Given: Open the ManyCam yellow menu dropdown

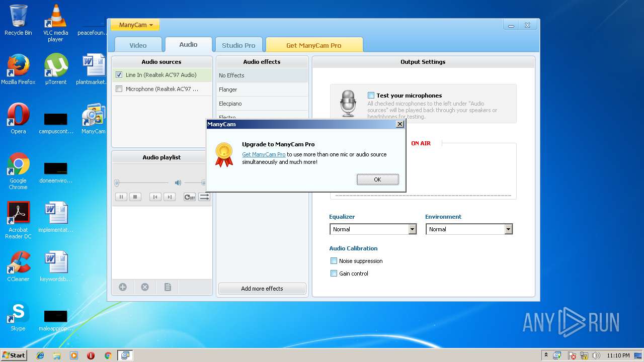Looking at the screenshot, I should point(135,25).
